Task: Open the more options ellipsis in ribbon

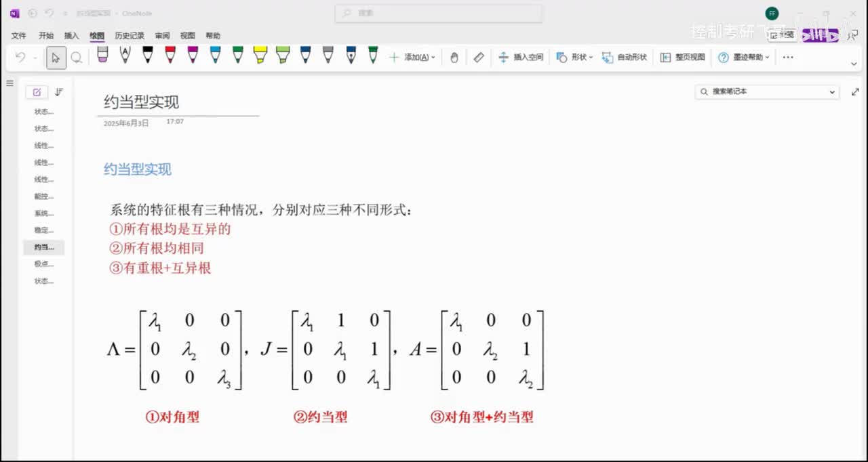Action: tap(788, 58)
